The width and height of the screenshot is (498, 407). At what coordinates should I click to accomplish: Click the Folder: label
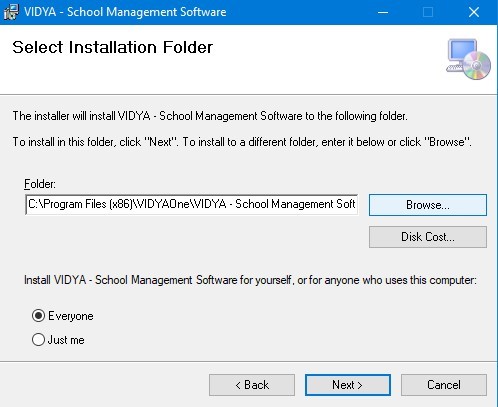point(40,184)
